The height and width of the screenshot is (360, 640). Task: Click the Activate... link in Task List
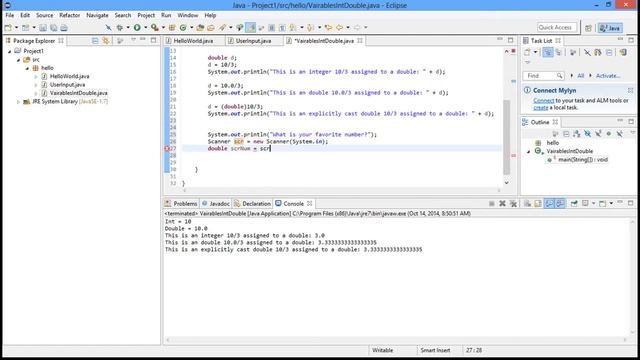(608, 76)
